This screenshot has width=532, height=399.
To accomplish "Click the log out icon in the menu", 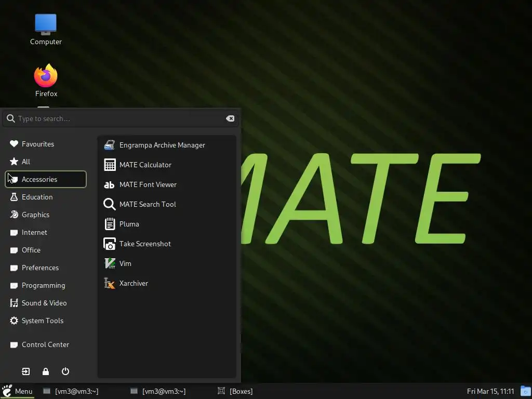I will tap(26, 371).
